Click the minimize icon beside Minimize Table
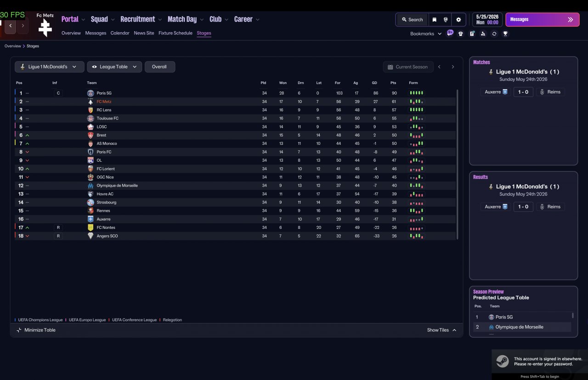This screenshot has width=588, height=380. [19, 330]
